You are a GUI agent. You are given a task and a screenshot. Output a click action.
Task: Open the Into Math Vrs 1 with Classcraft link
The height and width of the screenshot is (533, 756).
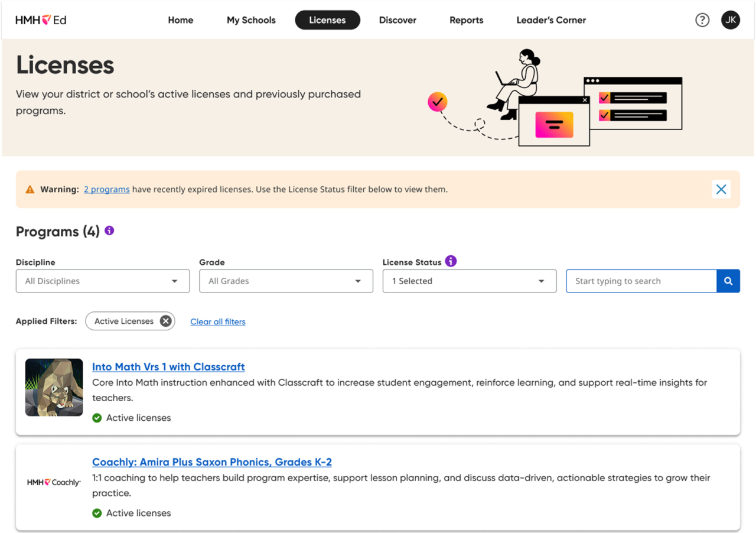point(168,367)
